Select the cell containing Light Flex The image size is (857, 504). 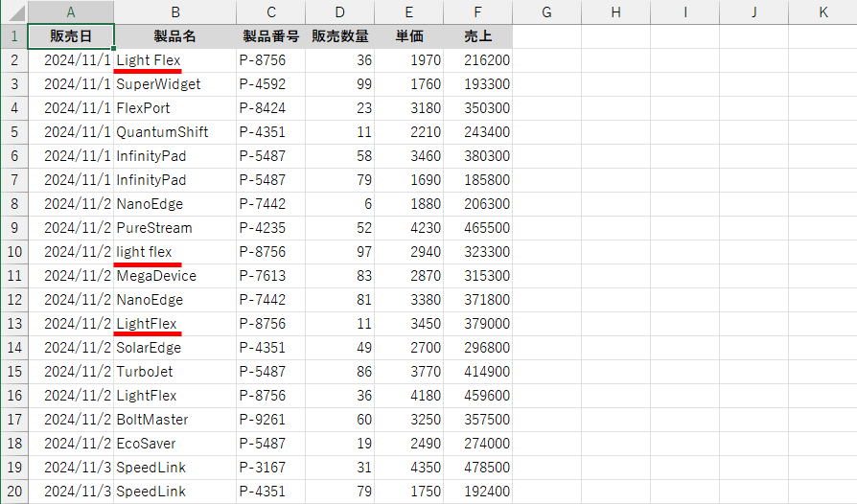[174, 60]
